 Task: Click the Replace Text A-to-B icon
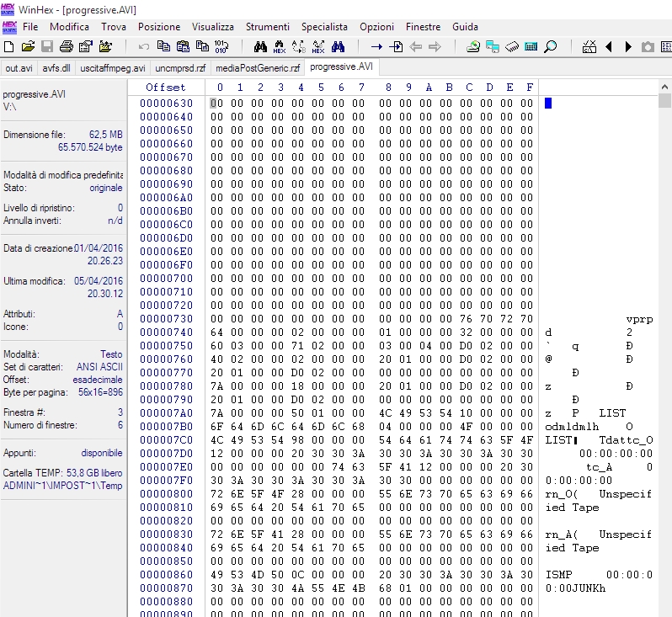[x=299, y=46]
